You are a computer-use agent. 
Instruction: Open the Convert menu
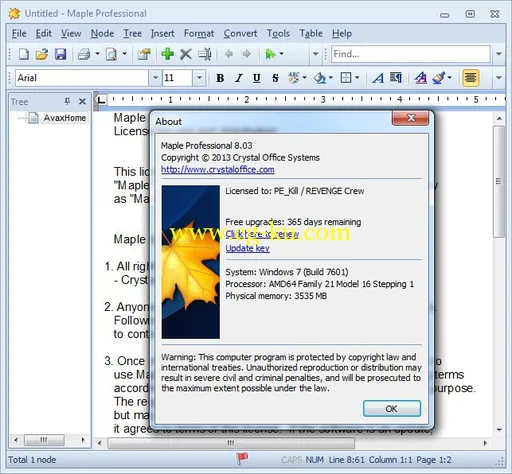[240, 34]
